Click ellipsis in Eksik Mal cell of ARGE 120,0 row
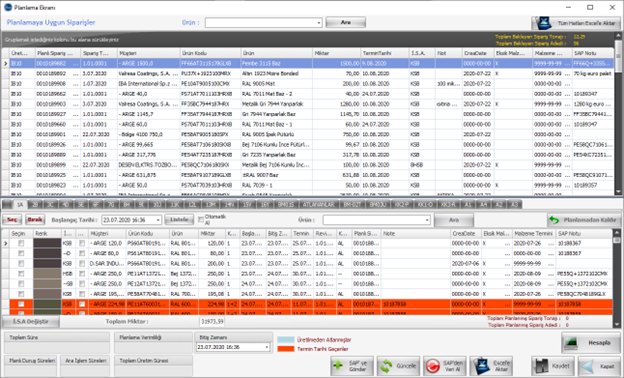This screenshot has width=624, height=378. point(507,243)
